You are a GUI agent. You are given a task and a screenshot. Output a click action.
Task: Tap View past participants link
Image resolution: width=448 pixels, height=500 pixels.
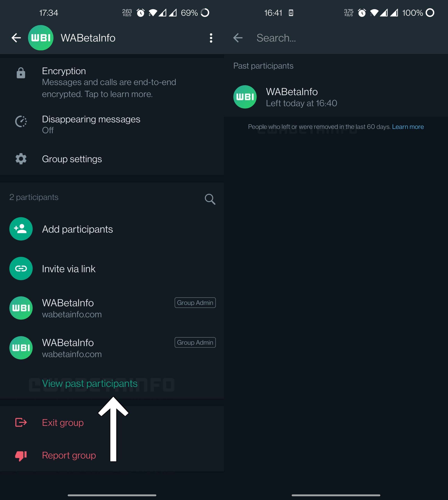(90, 383)
